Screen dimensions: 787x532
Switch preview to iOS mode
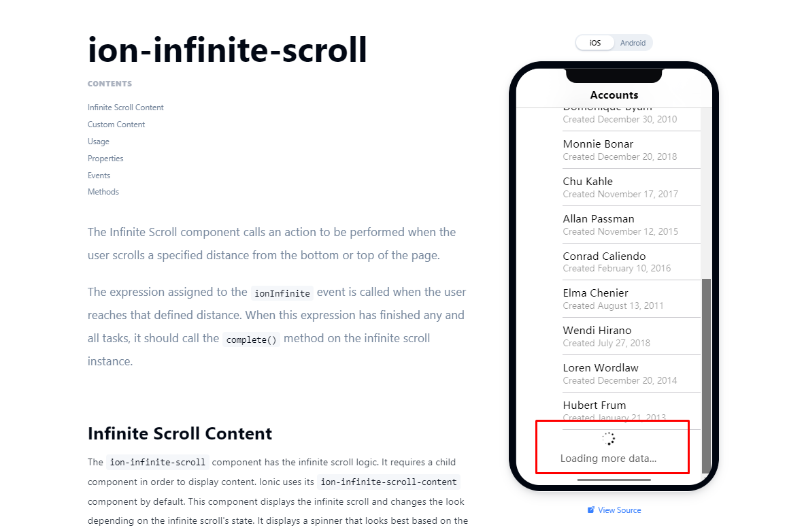595,43
